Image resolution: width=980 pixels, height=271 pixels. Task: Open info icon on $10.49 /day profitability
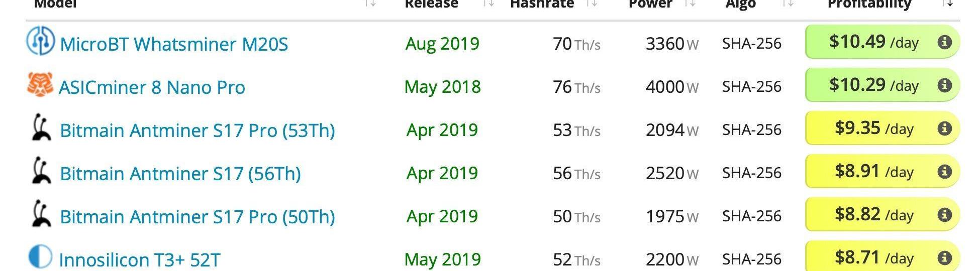[x=944, y=42]
